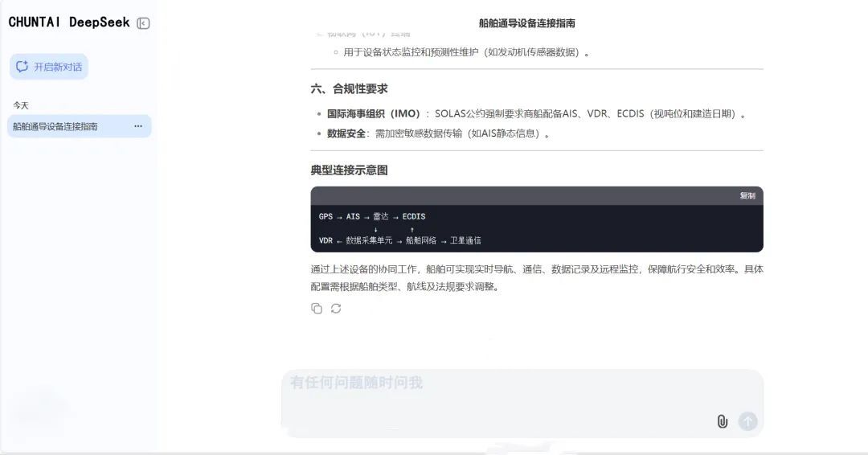Click the chat icon inside 开启新对话

[23, 67]
